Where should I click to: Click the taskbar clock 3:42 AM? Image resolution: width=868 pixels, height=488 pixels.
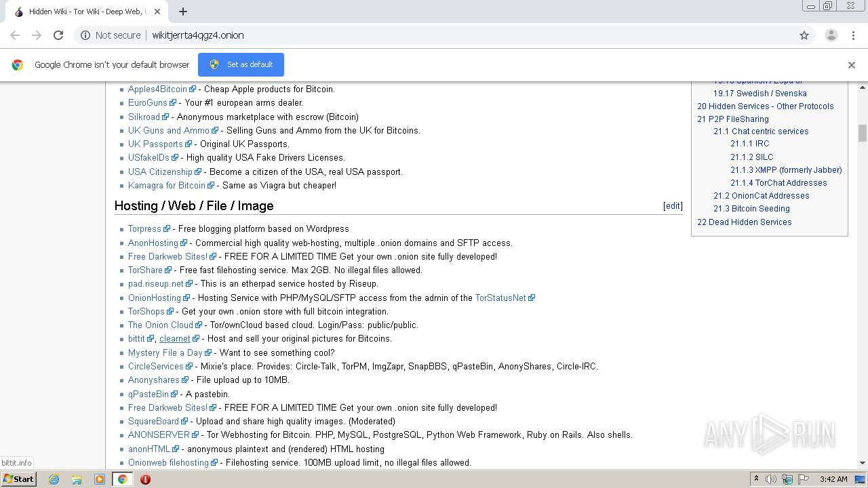[833, 479]
